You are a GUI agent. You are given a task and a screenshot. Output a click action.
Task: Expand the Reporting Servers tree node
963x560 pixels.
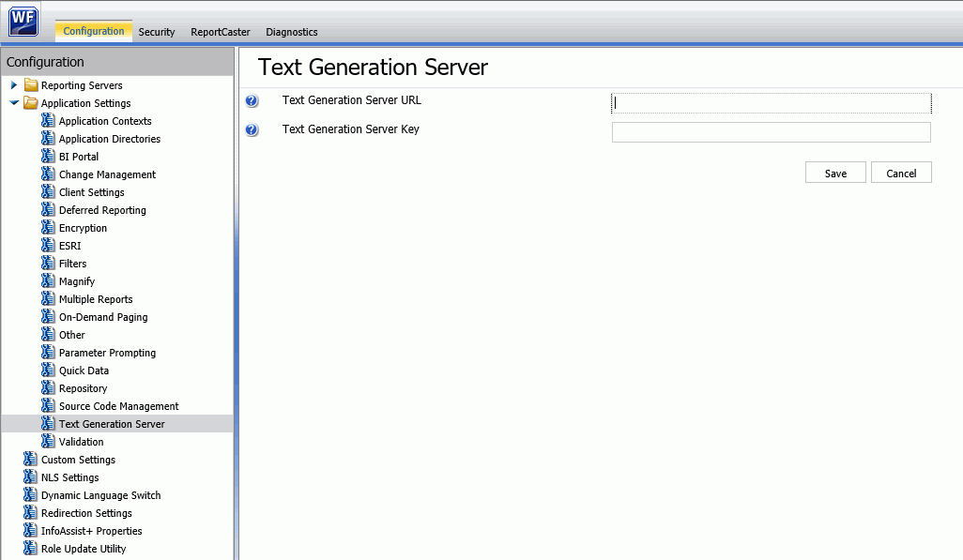click(14, 84)
